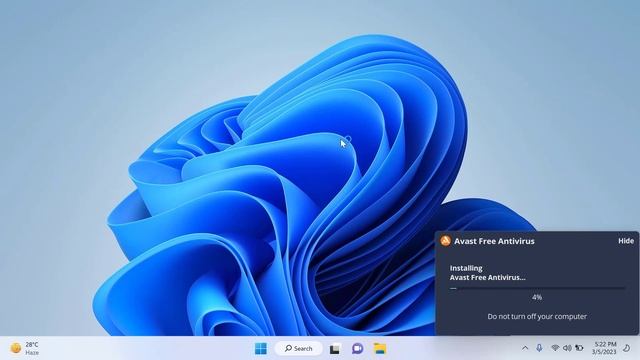Click 'Do not turn off your computer' message

click(537, 316)
